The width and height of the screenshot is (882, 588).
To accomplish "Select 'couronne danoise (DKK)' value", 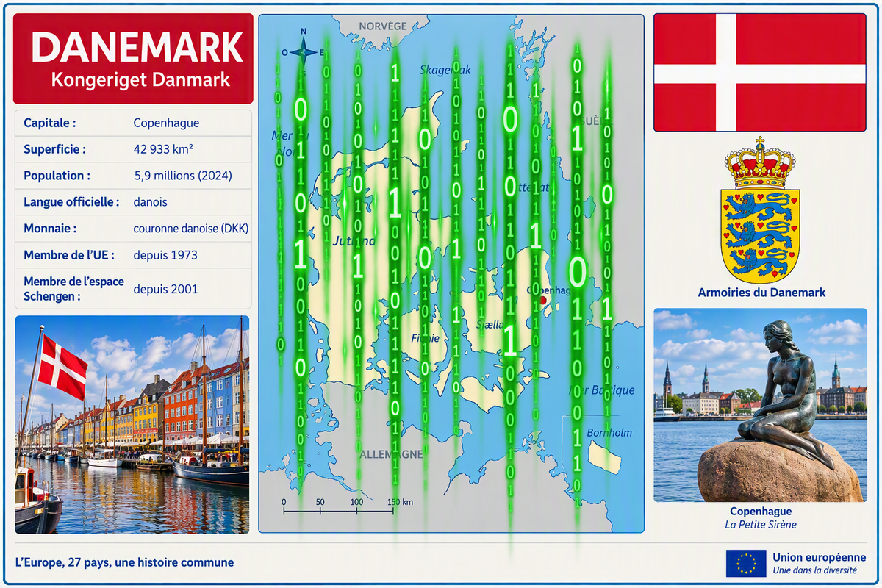I will [191, 229].
